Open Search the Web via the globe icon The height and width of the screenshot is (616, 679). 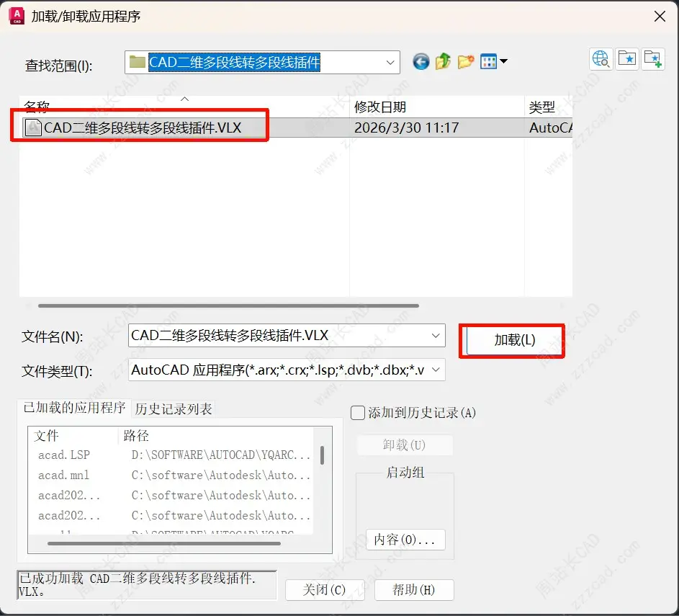(x=601, y=58)
